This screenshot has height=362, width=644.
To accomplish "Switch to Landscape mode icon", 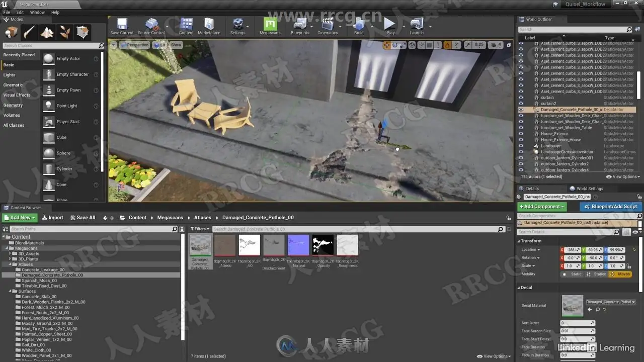I will point(47,33).
